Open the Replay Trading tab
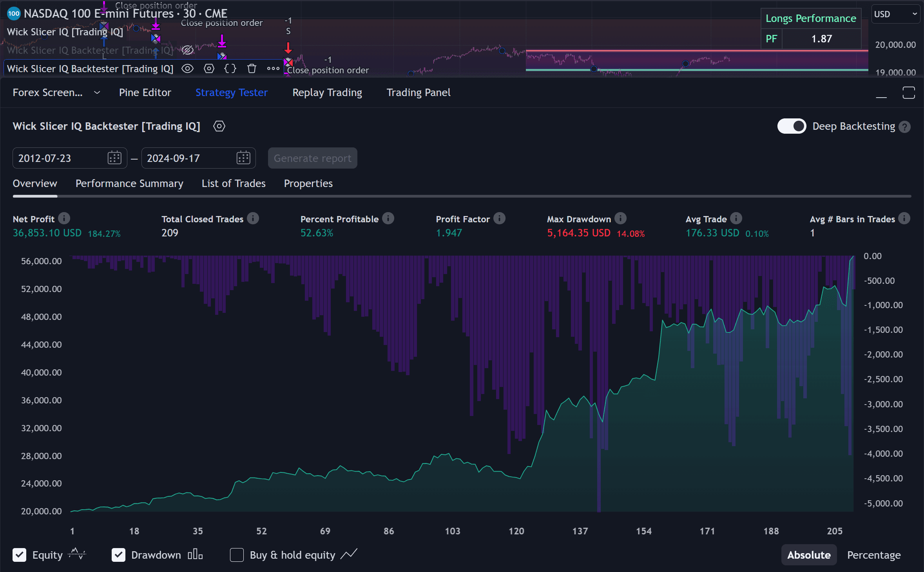 pos(327,93)
